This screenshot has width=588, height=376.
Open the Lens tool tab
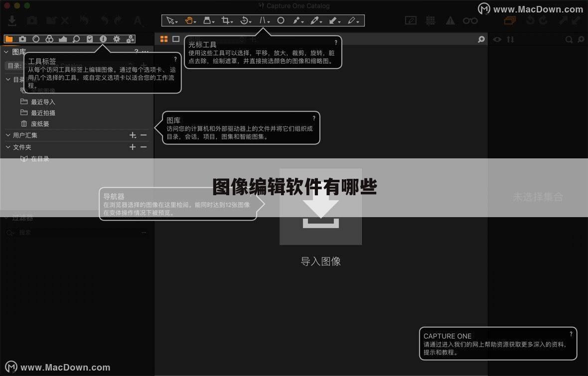point(36,39)
